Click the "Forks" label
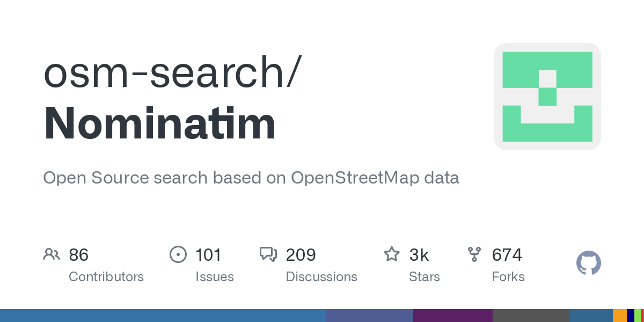Image resolution: width=644 pixels, height=322 pixels. pyautogui.click(x=508, y=277)
